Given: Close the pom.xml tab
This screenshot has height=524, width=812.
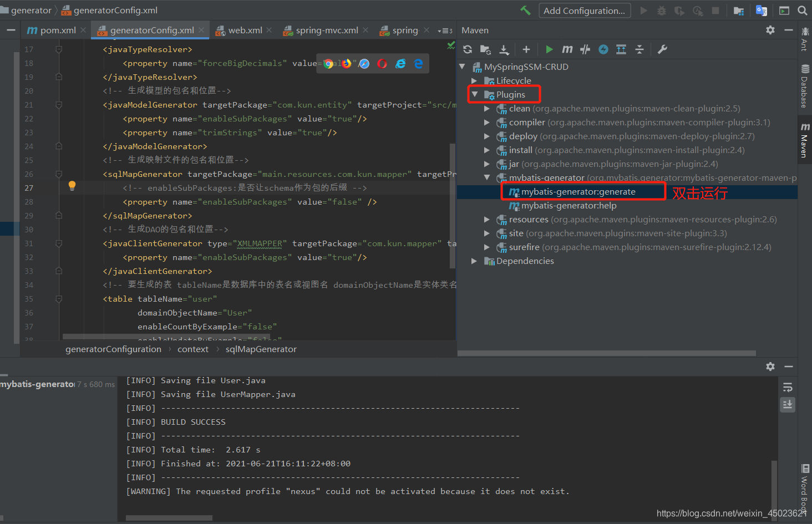Looking at the screenshot, I should point(83,30).
